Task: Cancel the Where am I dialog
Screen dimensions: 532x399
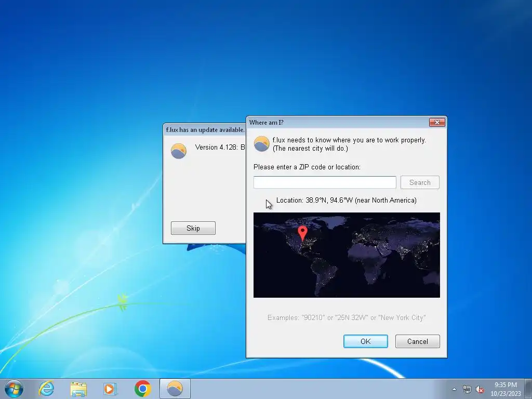Action: coord(417,341)
